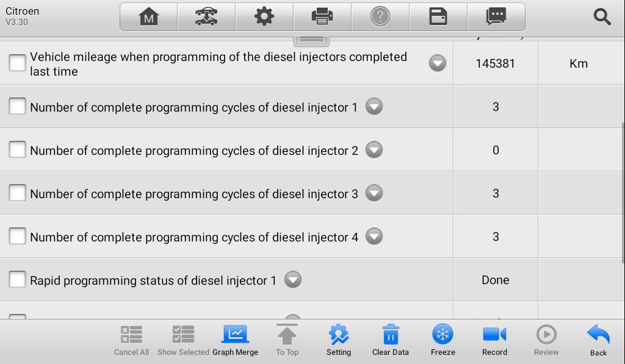Go to the home menu icon
Image resolution: width=625 pixels, height=364 pixels.
tap(149, 16)
